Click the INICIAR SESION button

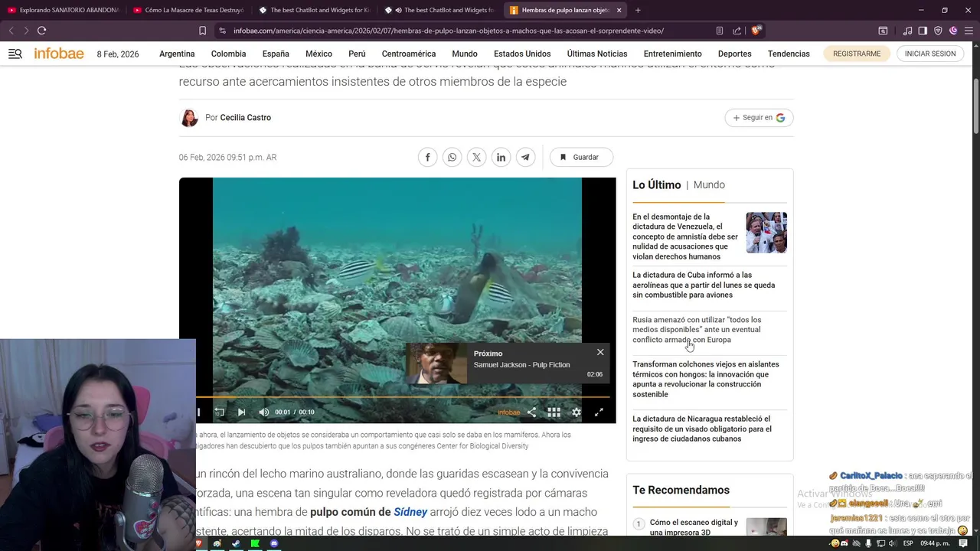(929, 54)
